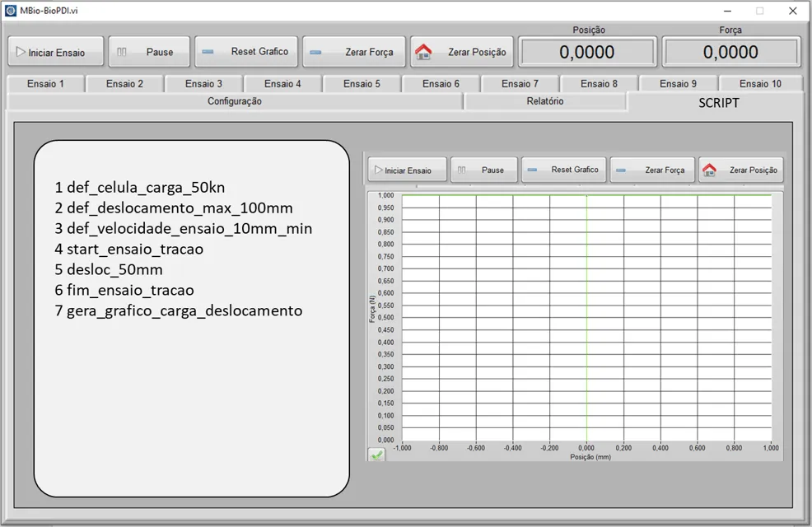Select script line 1 def_celula_carga_50kn

point(140,188)
